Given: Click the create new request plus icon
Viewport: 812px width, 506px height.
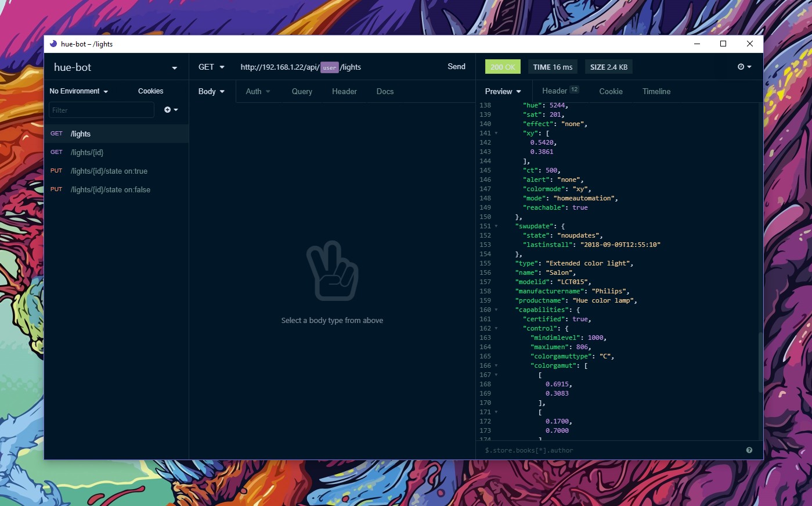Looking at the screenshot, I should pos(171,110).
